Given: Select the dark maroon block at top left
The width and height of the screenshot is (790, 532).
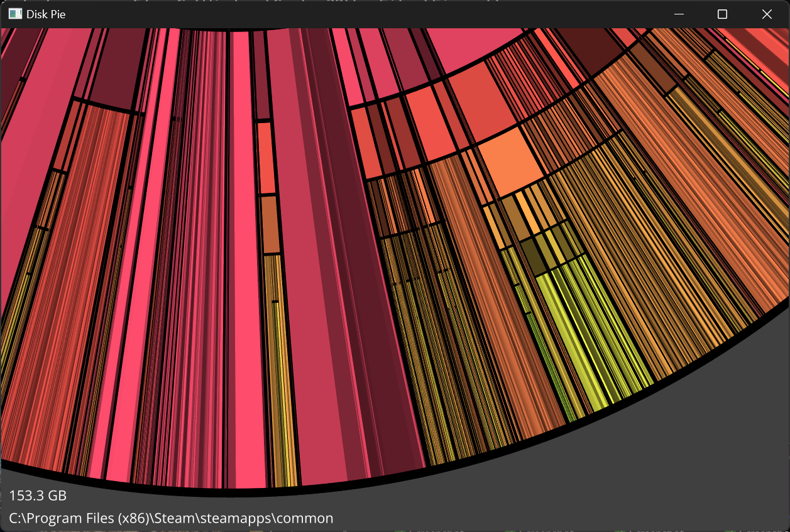Looking at the screenshot, I should click(114, 69).
